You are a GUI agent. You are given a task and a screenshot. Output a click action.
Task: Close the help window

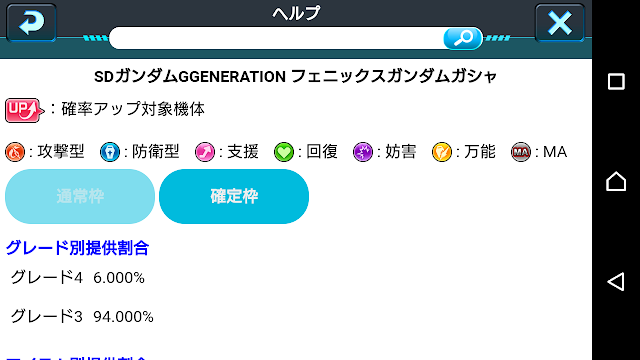560,22
